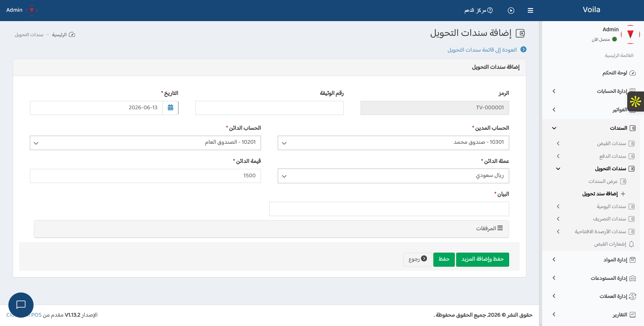Click قيمة الدائن amount field

pos(145,176)
